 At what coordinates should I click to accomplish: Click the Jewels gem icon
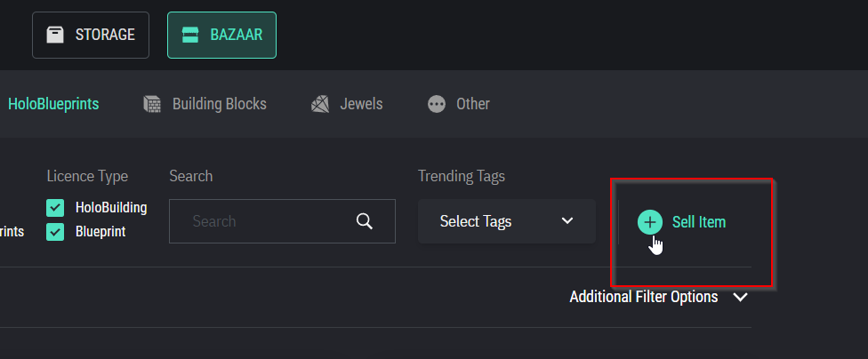[320, 104]
